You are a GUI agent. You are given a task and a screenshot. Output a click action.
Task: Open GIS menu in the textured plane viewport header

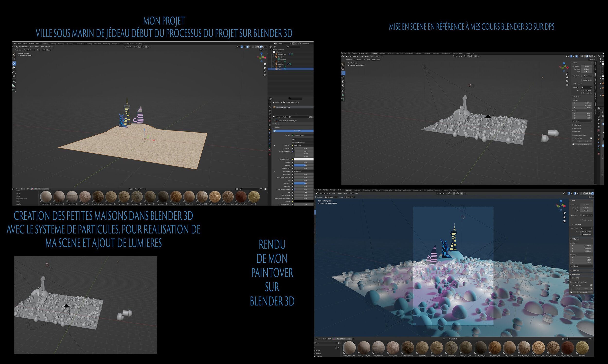pyautogui.click(x=53, y=47)
